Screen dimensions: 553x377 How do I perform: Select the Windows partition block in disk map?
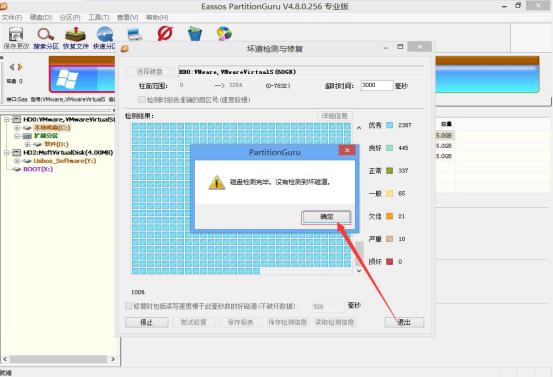click(x=82, y=79)
